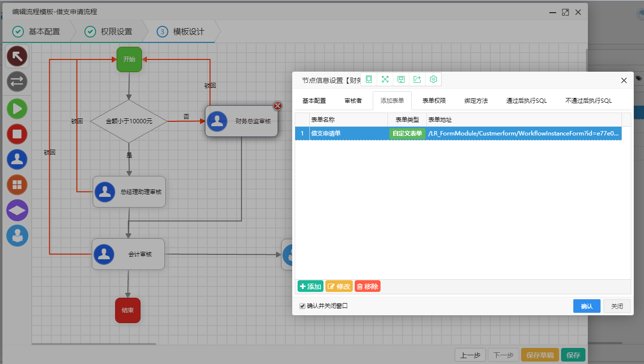
Task: Confirm with the blue 确认 button
Action: (586, 306)
